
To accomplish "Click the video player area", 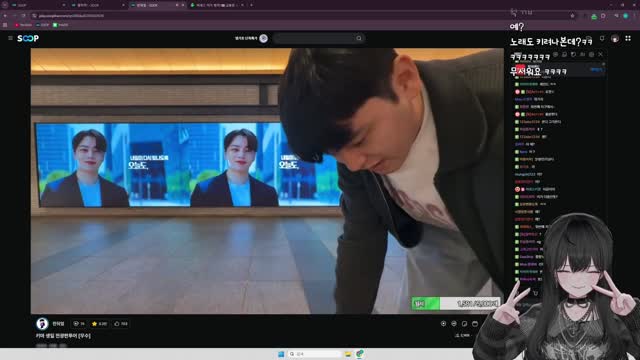I will [x=267, y=181].
